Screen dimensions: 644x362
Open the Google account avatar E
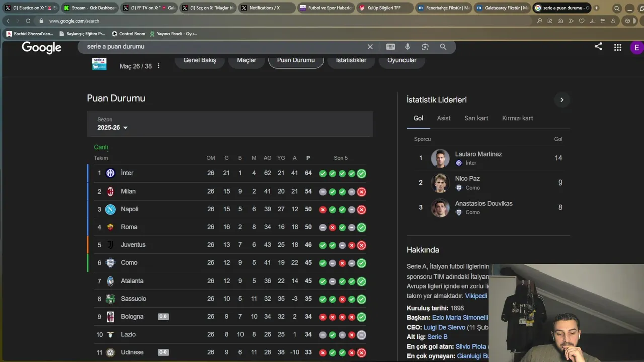(x=636, y=48)
